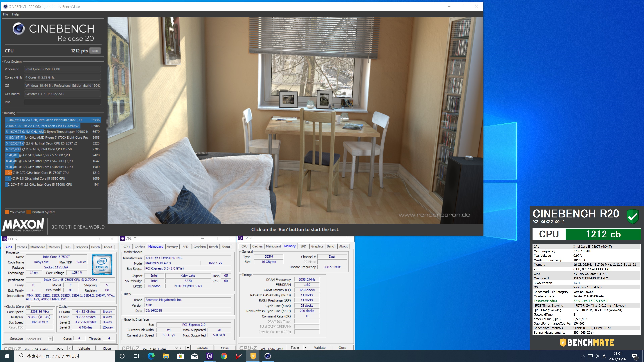Click Close button in Memory CPU-Z window

click(x=342, y=348)
